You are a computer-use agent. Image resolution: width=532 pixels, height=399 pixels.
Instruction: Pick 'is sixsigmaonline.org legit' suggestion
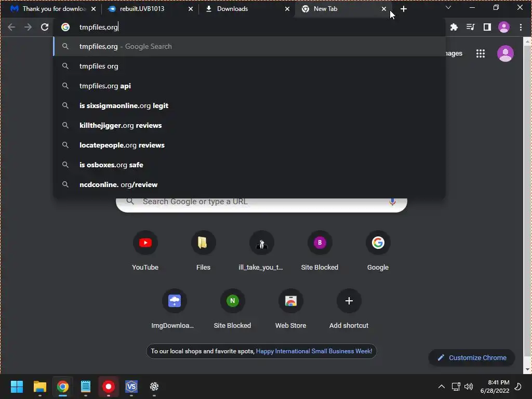click(249, 105)
